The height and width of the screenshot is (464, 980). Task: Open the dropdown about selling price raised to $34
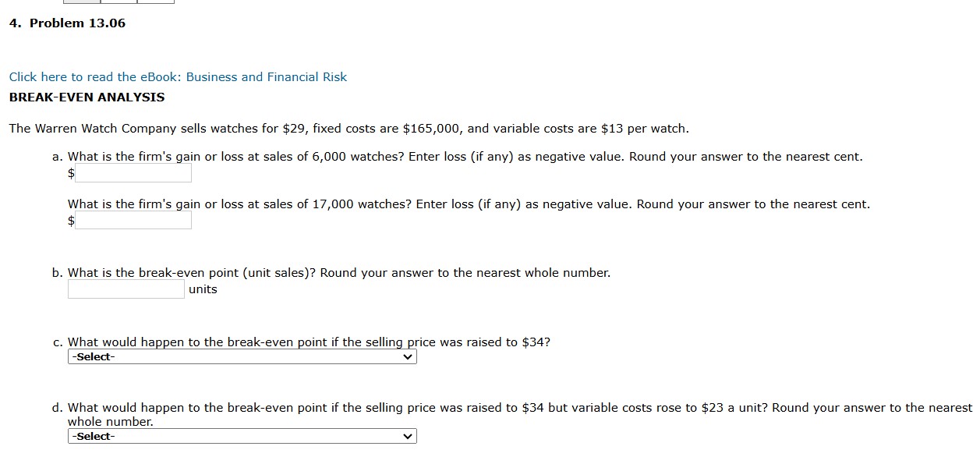click(x=242, y=356)
